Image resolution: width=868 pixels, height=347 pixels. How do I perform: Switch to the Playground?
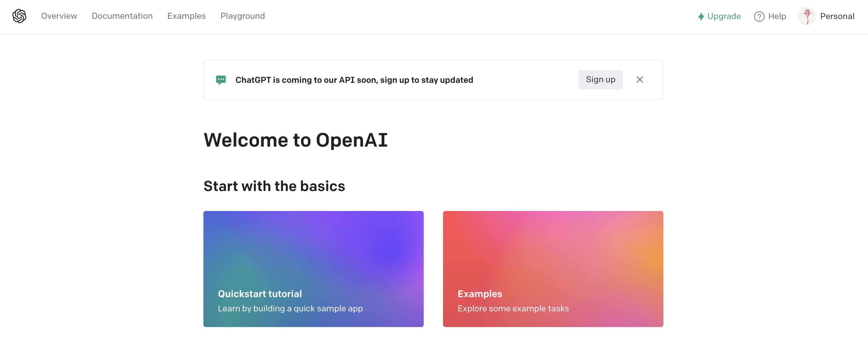pyautogui.click(x=242, y=16)
